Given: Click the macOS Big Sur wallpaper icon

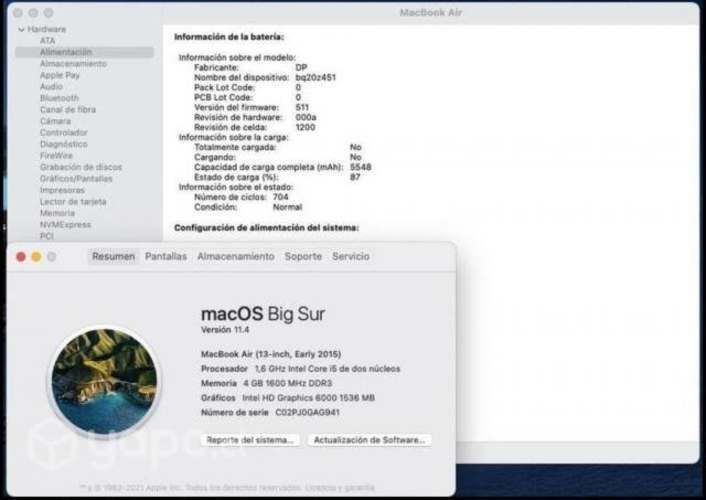Looking at the screenshot, I should [104, 382].
